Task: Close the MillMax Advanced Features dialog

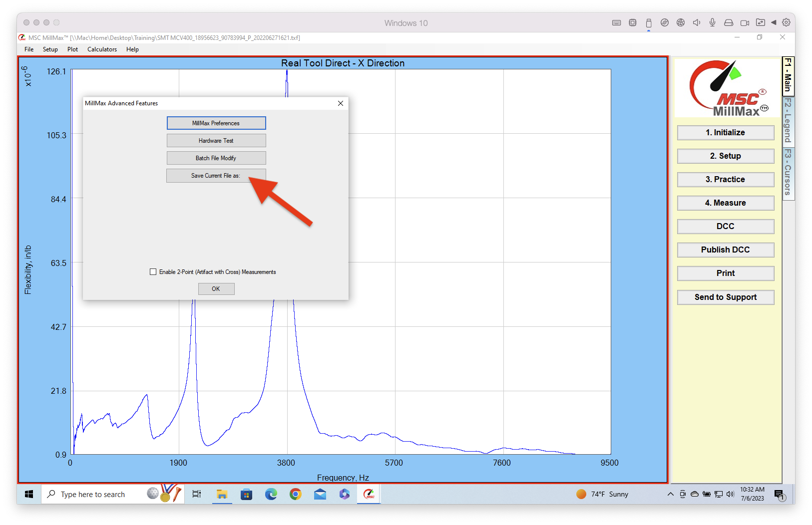Action: pyautogui.click(x=341, y=103)
